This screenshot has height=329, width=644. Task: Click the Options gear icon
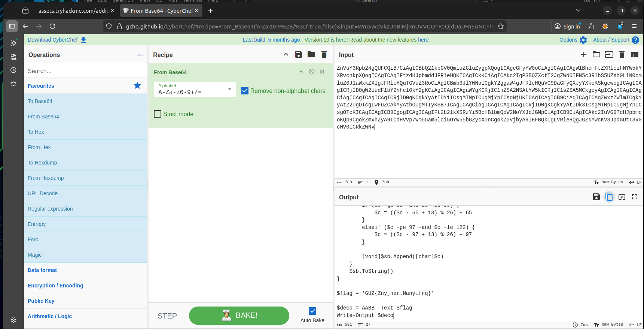[583, 40]
